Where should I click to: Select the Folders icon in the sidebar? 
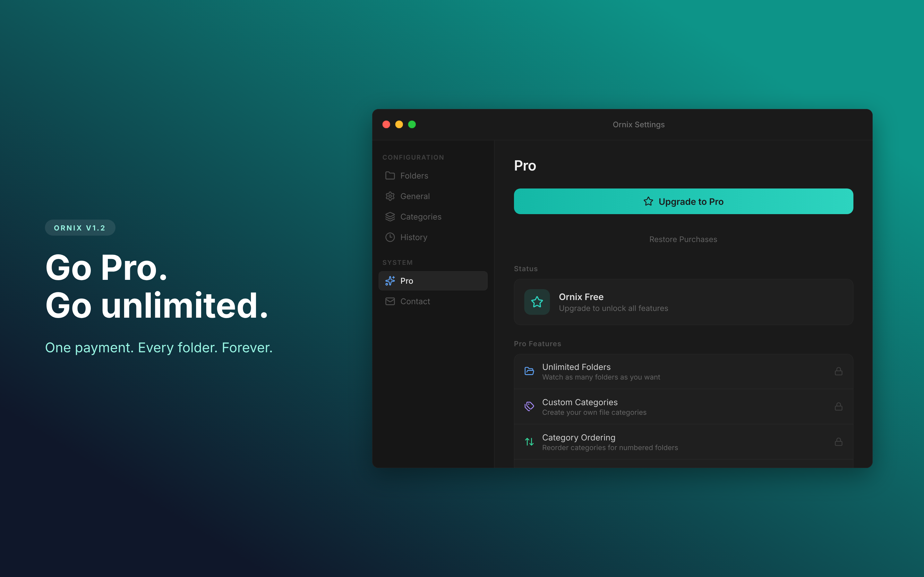(390, 176)
